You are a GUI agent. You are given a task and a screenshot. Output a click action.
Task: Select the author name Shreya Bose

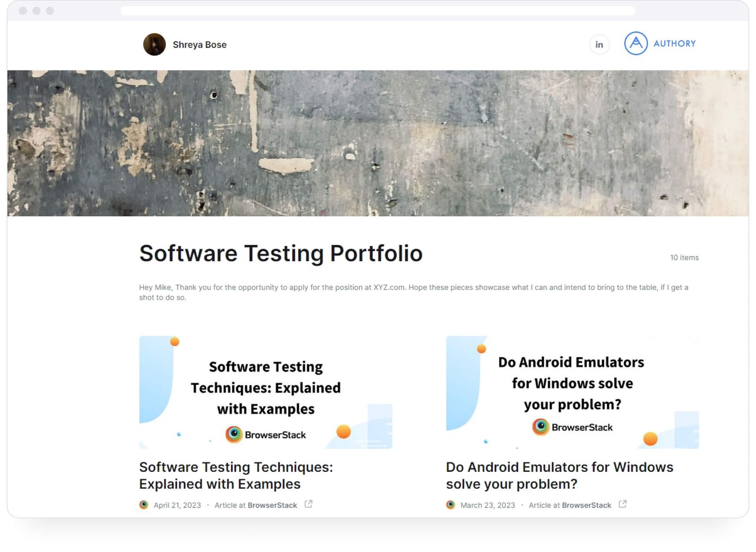199,44
